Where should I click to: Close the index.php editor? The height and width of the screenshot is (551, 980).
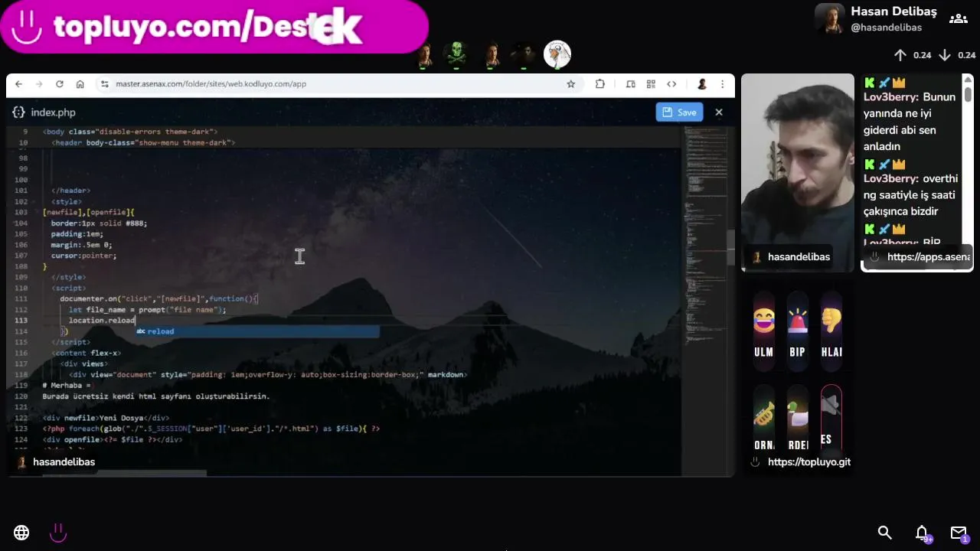(718, 112)
